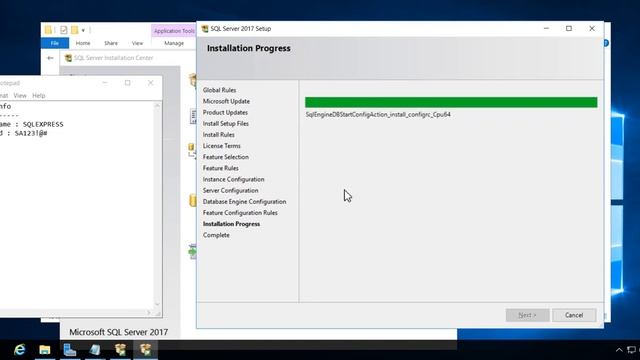Image resolution: width=640 pixels, height=360 pixels.
Task: Click the green installation progress bar
Action: [451, 102]
